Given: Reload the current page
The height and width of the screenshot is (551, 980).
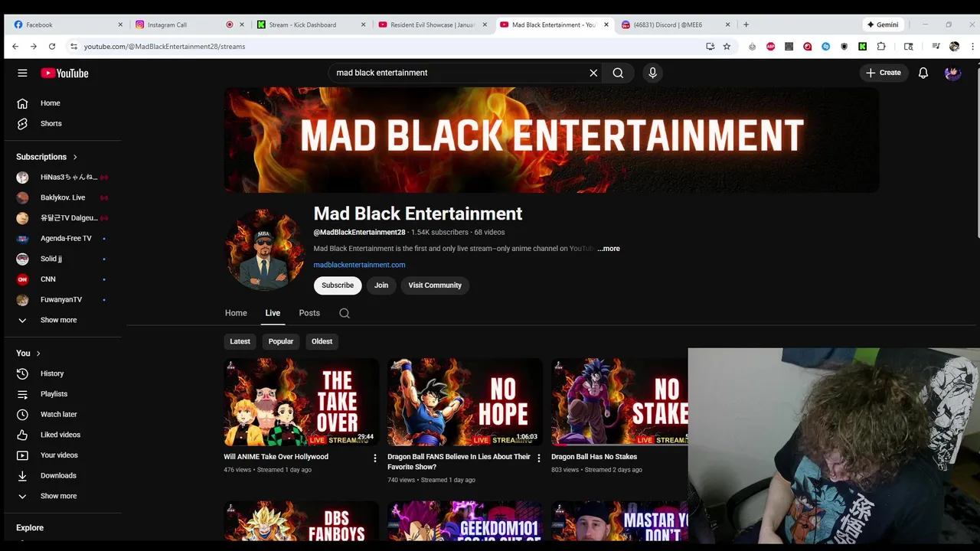Looking at the screenshot, I should [52, 47].
